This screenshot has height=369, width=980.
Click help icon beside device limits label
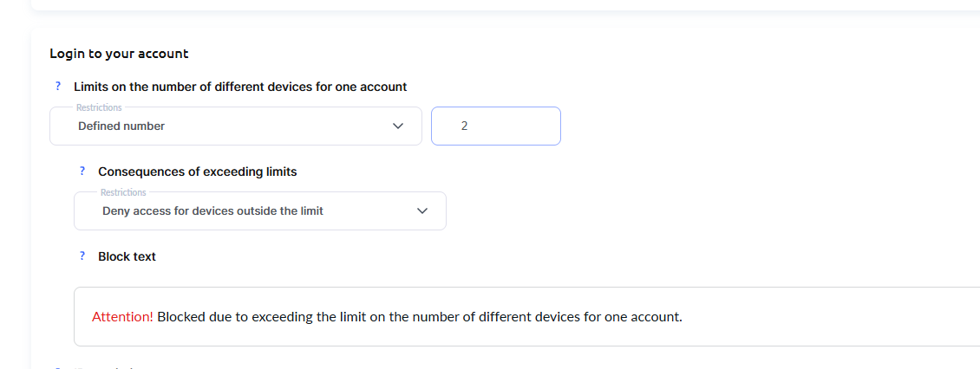point(58,87)
